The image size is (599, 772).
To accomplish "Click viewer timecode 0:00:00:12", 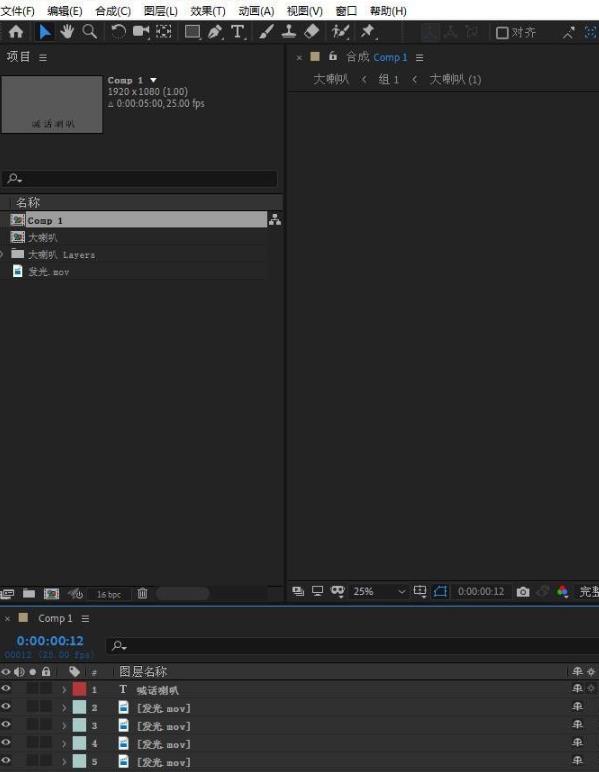I will [481, 591].
